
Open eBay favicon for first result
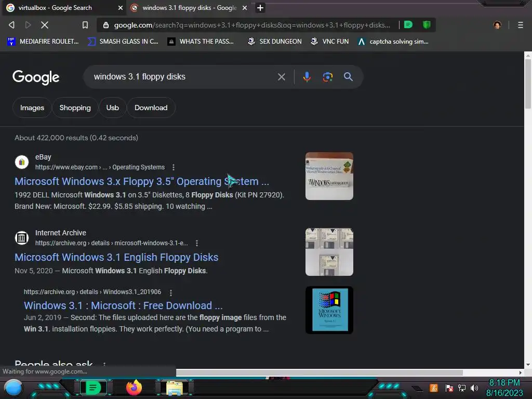tap(22, 162)
